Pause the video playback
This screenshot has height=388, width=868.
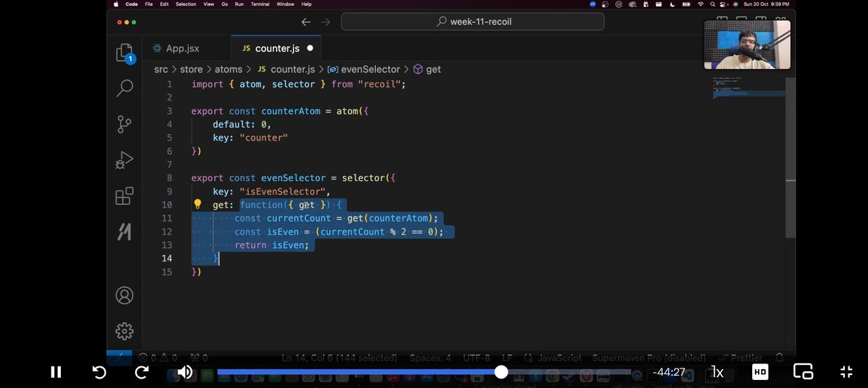[56, 372]
